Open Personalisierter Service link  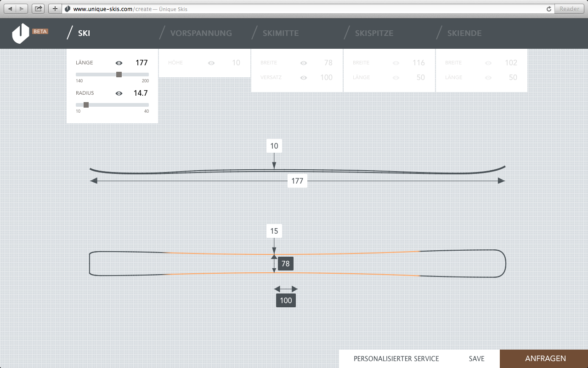pyautogui.click(x=396, y=359)
